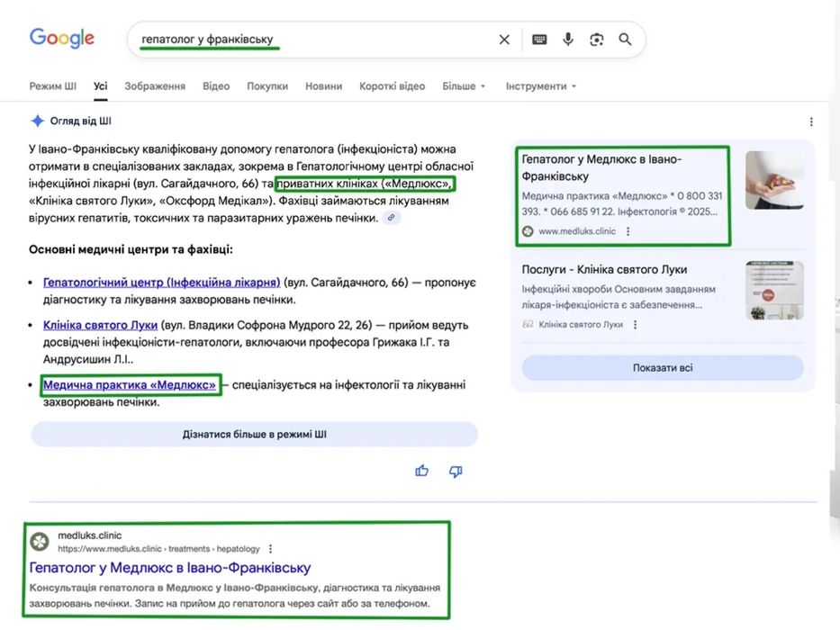This screenshot has height=630, width=840.
Task: Switch to Режим ШІ tab
Action: click(52, 86)
